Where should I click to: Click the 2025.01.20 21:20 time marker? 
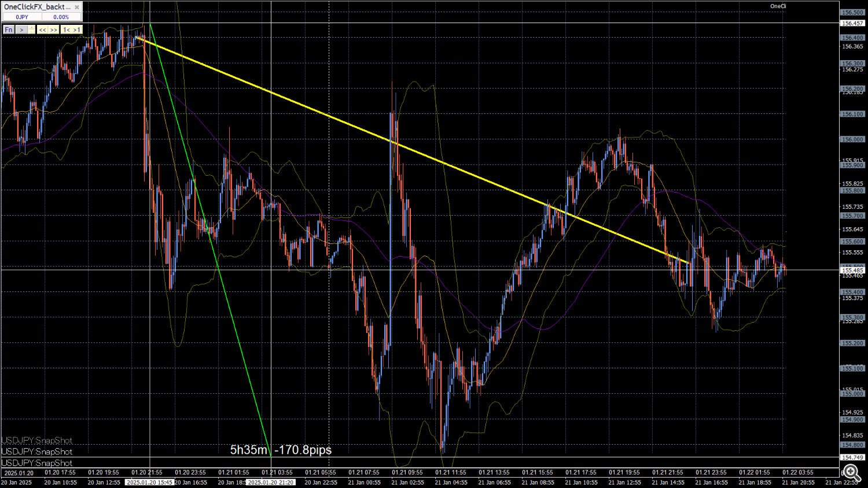click(x=271, y=482)
